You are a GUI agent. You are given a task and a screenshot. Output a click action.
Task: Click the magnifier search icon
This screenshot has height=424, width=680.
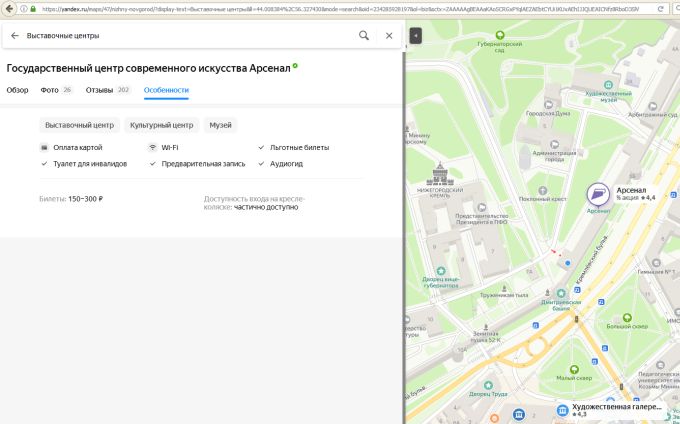(364, 36)
